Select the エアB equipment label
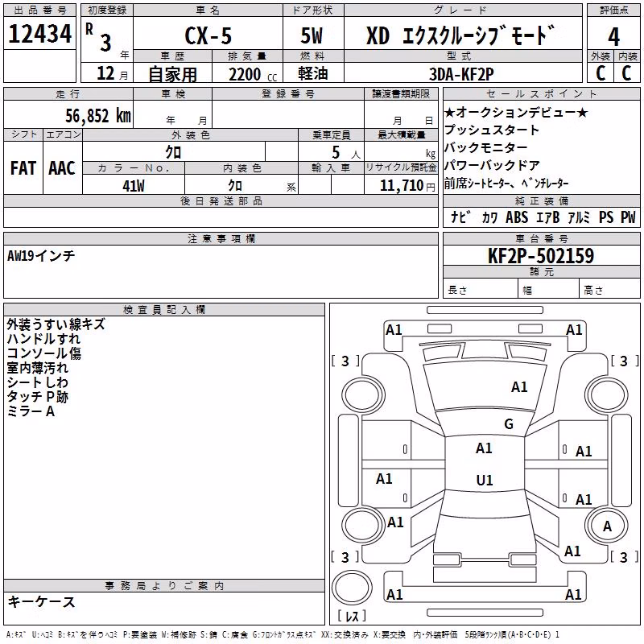 (x=548, y=217)
